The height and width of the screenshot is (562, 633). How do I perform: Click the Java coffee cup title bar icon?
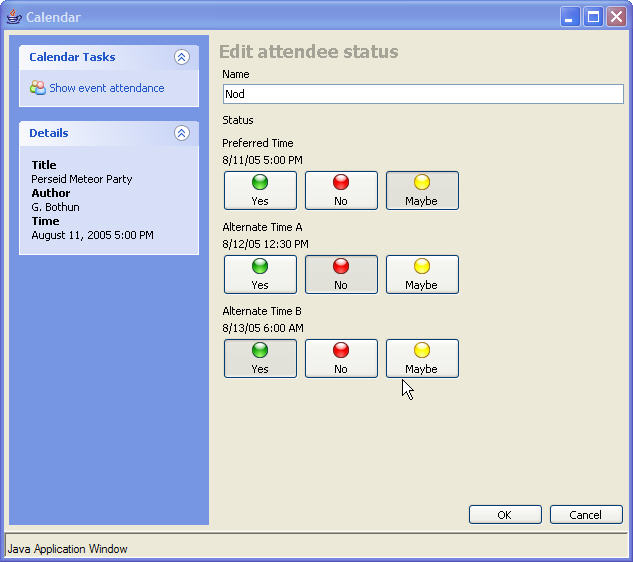[14, 17]
